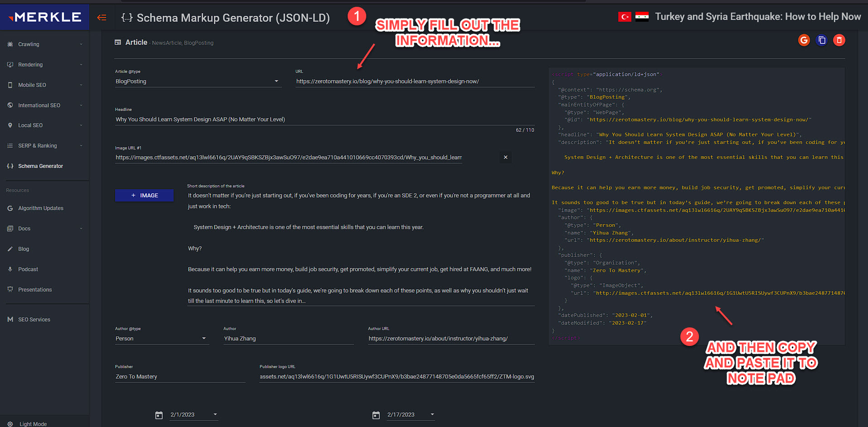Click the Crawling spider icon
Viewport: 868px width, 427px height.
(10, 44)
